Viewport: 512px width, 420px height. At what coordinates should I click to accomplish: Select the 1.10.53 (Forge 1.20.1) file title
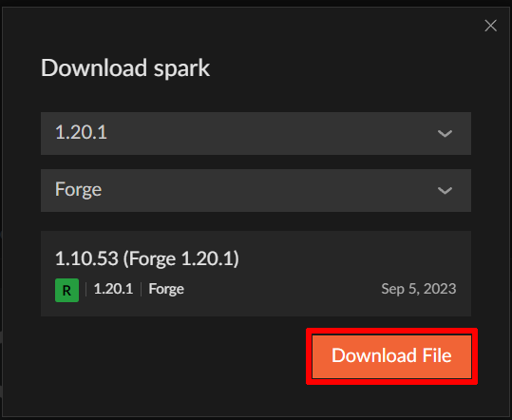tap(147, 258)
